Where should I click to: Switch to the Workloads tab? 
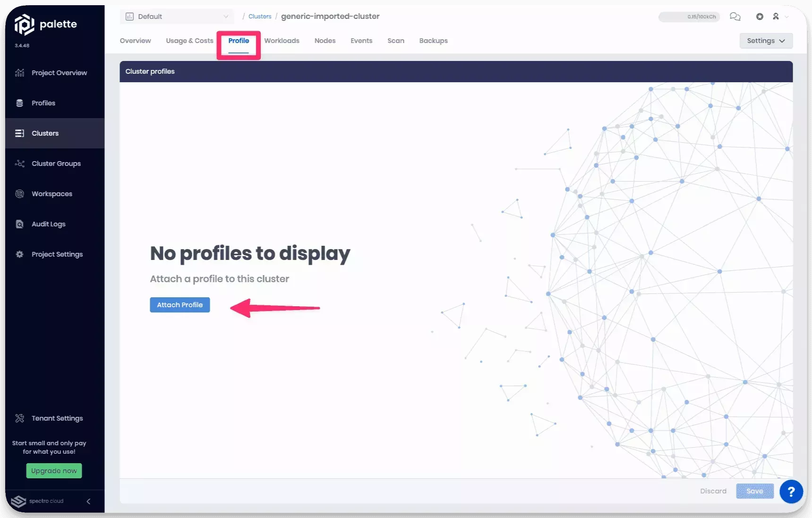(x=282, y=41)
